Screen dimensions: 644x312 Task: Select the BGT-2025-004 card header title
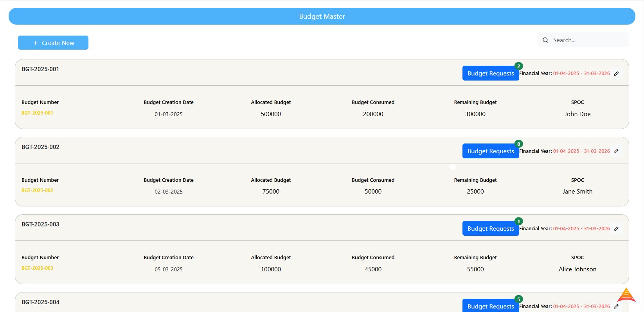[x=40, y=302]
